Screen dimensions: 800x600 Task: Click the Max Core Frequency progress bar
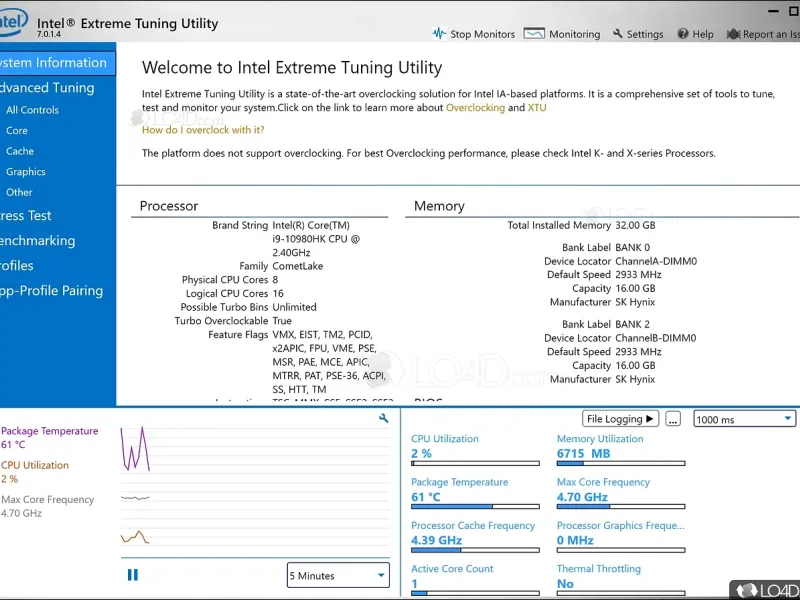pyautogui.click(x=621, y=507)
